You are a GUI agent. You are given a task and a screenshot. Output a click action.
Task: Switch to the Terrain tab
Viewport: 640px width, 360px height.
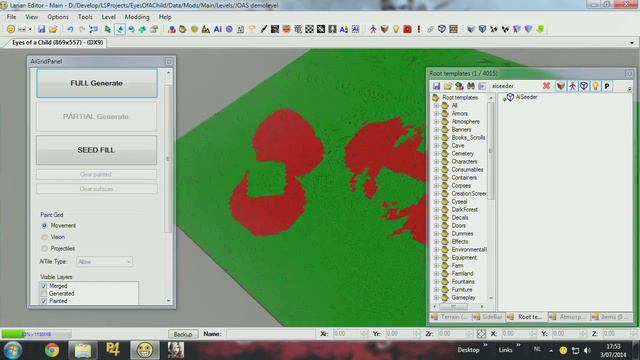[x=449, y=317]
